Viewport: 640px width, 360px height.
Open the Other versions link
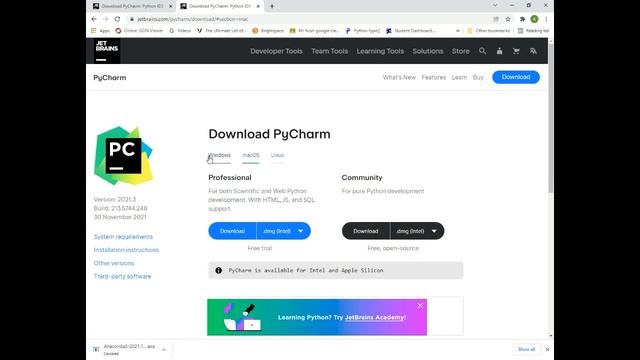tap(114, 263)
